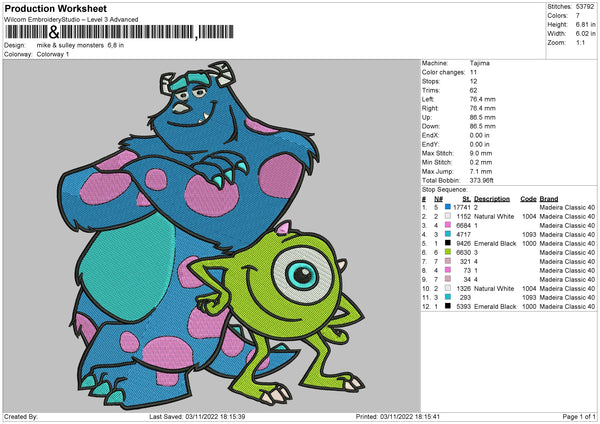600x424 pixels.
Task: Select the stitch count 17741 in stop 1
Action: [x=462, y=207]
